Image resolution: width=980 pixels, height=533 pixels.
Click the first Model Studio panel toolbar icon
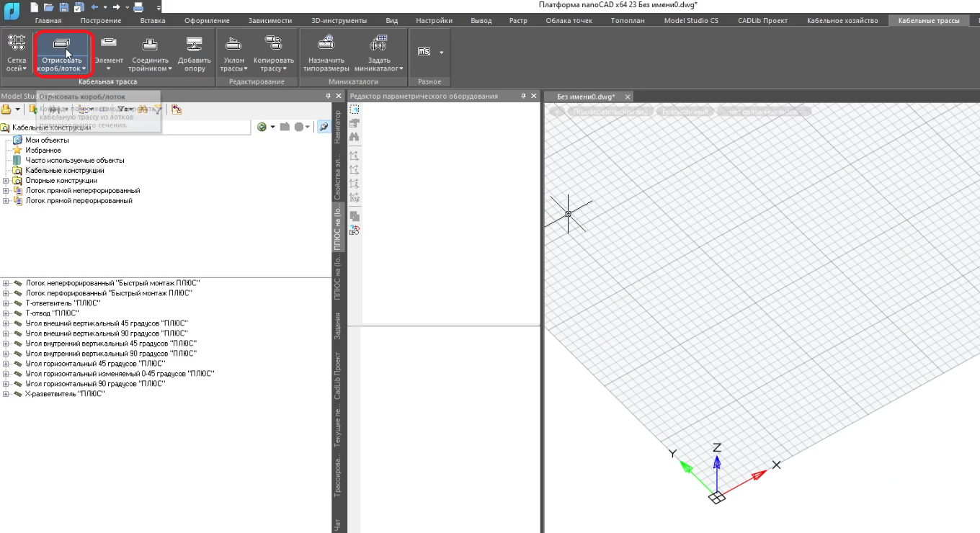tap(6, 109)
